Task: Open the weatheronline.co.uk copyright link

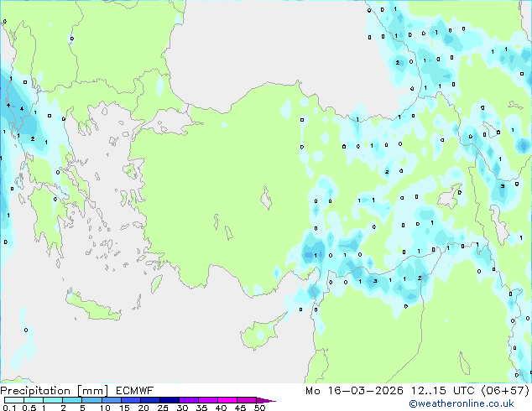Action: [467, 403]
